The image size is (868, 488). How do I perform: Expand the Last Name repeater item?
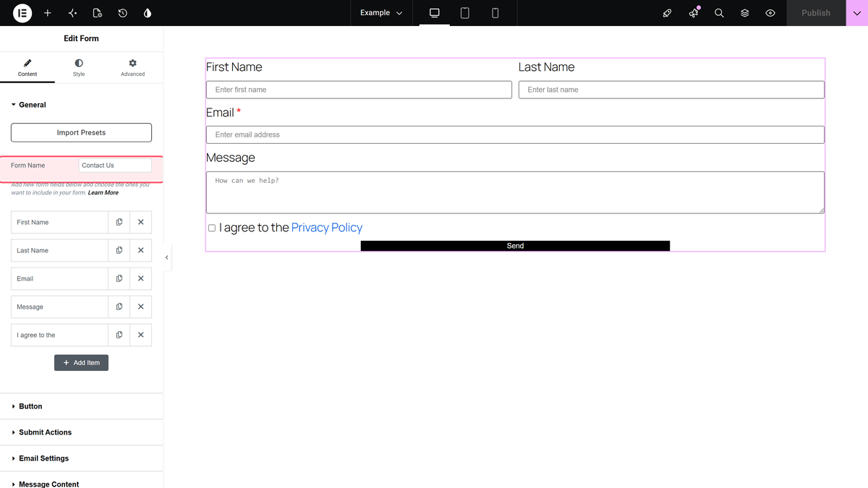point(59,250)
